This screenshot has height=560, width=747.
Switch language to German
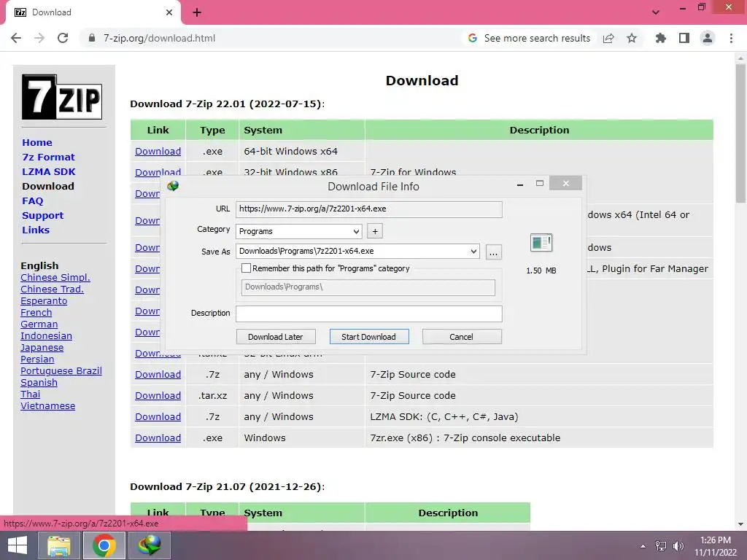click(x=39, y=324)
